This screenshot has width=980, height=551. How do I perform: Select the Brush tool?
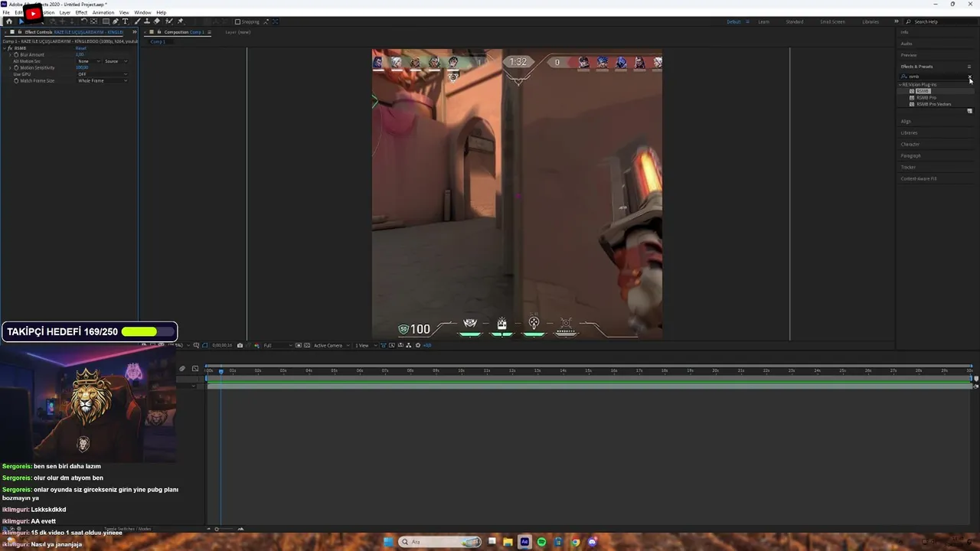(137, 21)
